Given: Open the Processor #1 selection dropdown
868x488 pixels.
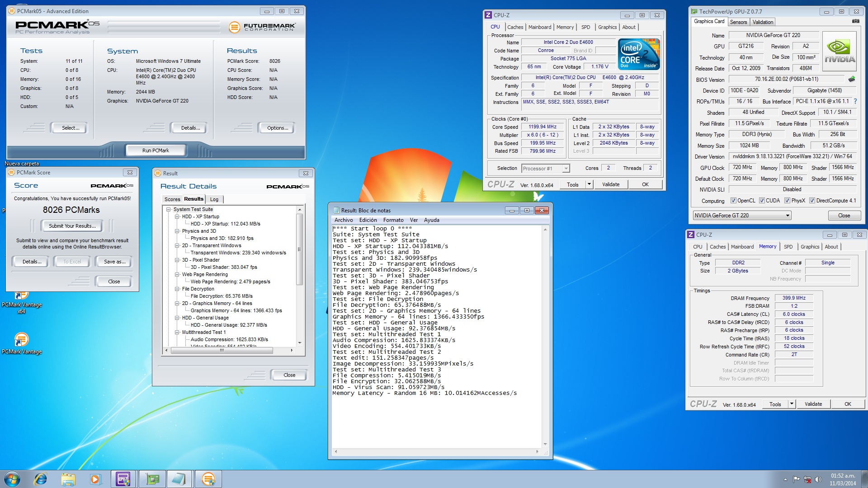Looking at the screenshot, I should point(545,169).
